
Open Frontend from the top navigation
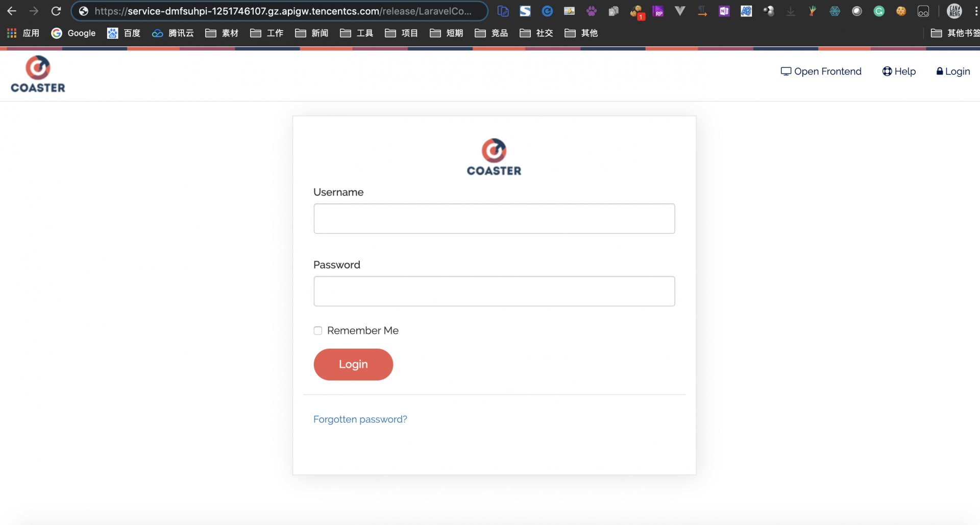pos(821,71)
